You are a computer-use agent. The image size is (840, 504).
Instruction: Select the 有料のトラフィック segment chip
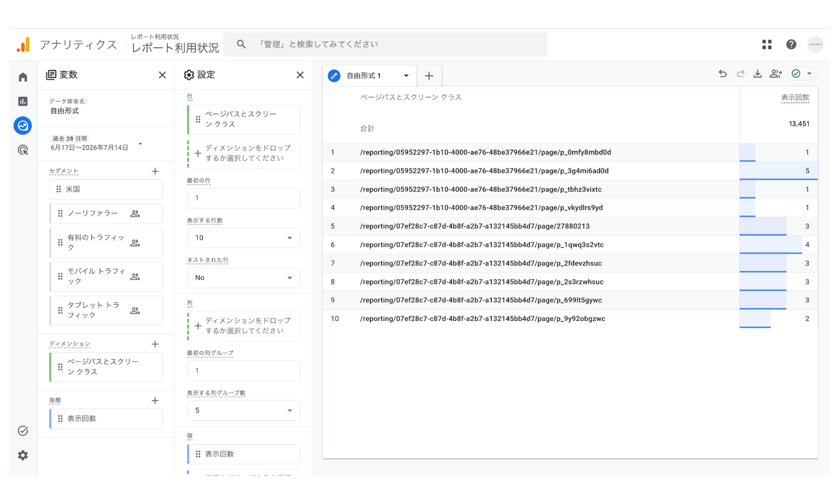point(106,242)
